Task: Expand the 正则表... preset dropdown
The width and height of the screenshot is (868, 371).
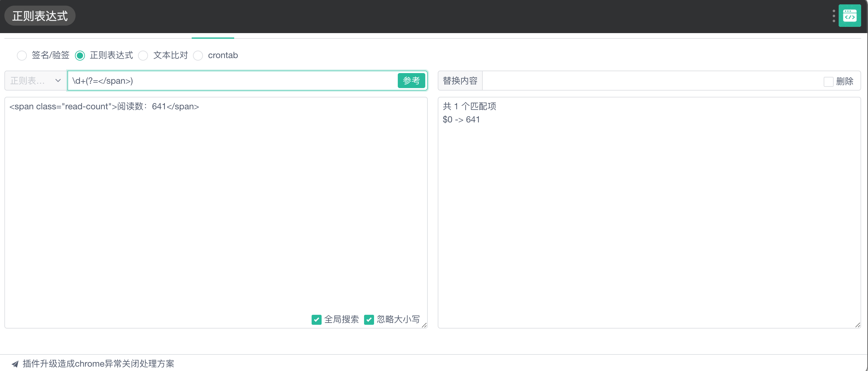Action: tap(27, 81)
